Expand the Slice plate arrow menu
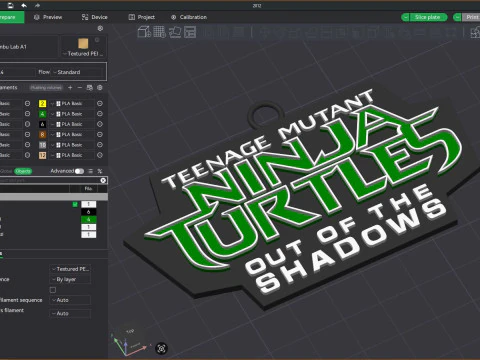 (x=406, y=17)
